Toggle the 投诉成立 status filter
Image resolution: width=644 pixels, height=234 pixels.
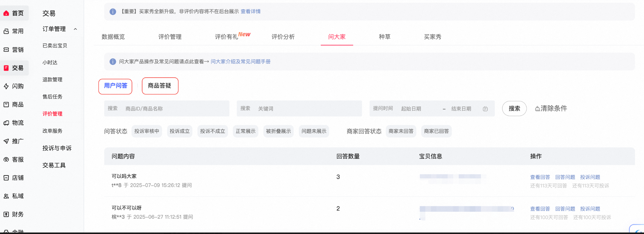pos(180,131)
